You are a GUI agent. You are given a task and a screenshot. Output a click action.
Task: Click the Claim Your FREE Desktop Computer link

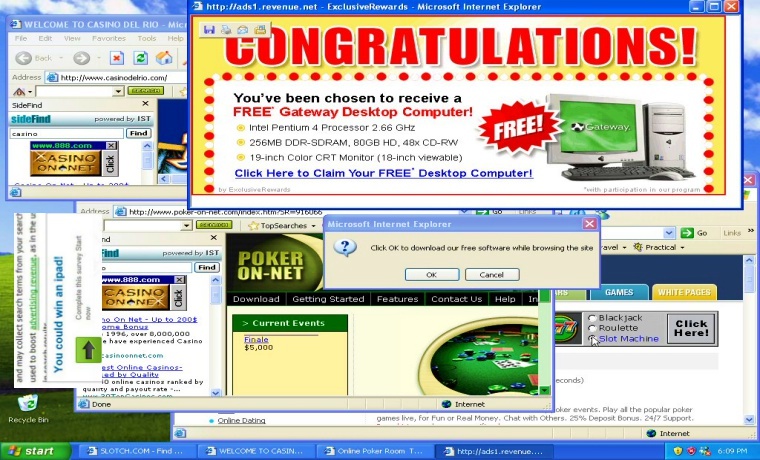pyautogui.click(x=382, y=173)
